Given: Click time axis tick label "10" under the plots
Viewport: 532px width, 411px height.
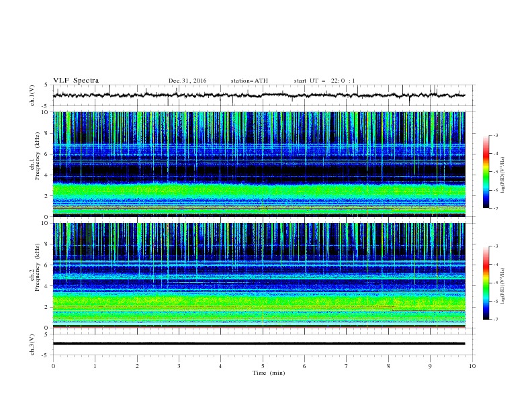Looking at the screenshot, I should (472, 366).
